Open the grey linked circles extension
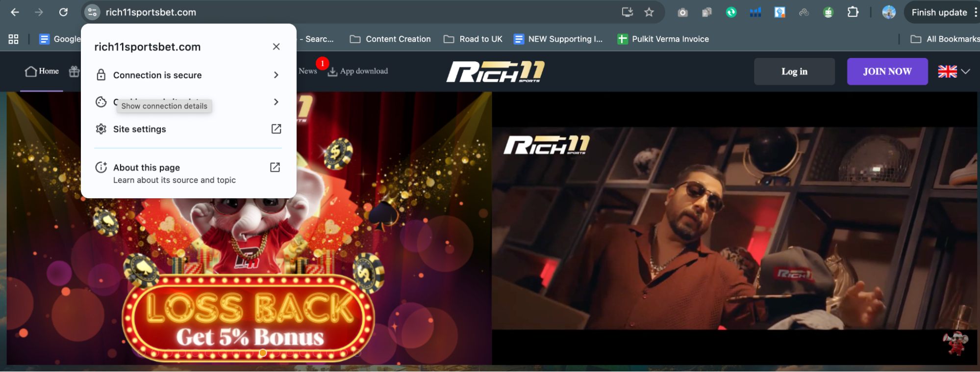 pyautogui.click(x=804, y=12)
